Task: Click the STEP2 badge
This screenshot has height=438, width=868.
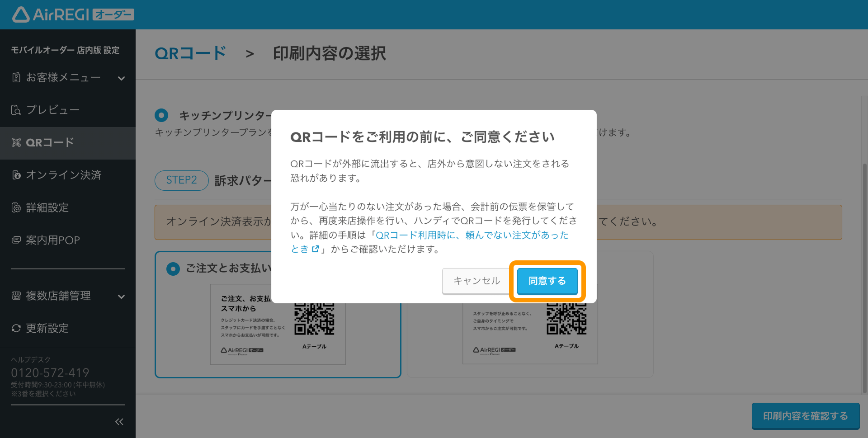Action: (181, 180)
